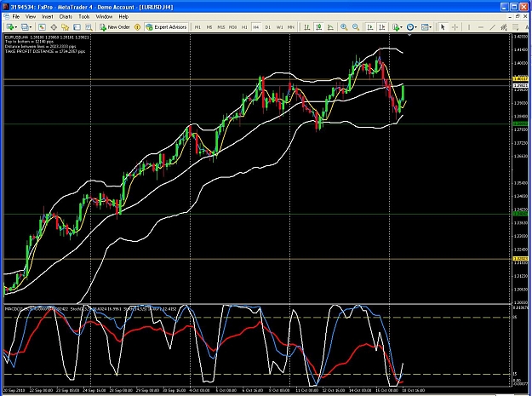Open the Market Watch panel icon
Viewport: 532px width, 396px height.
(42, 27)
